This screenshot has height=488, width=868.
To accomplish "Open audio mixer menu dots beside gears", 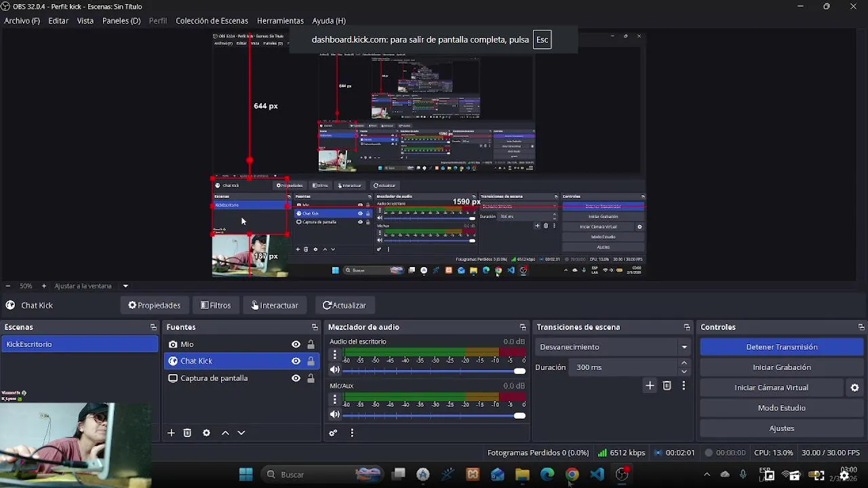I will (x=352, y=433).
